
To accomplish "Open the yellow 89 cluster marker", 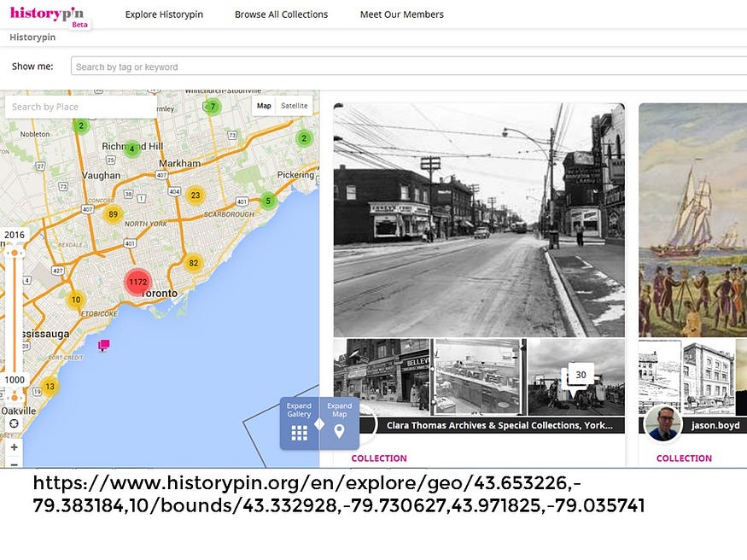I will (x=113, y=214).
